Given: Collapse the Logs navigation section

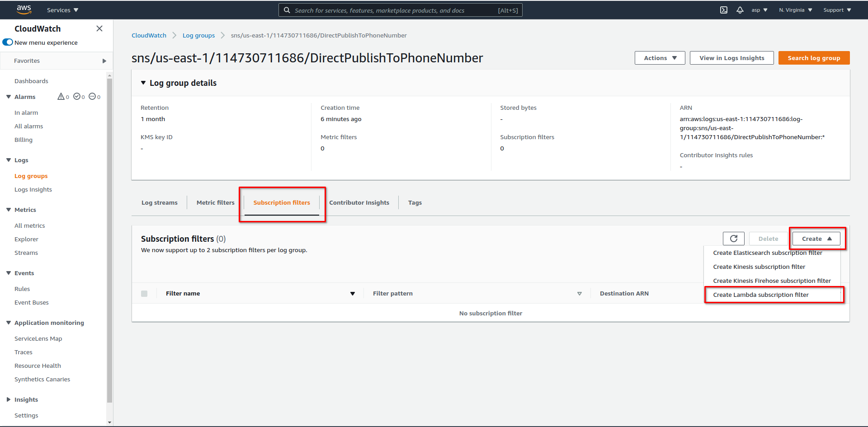Looking at the screenshot, I should point(9,160).
